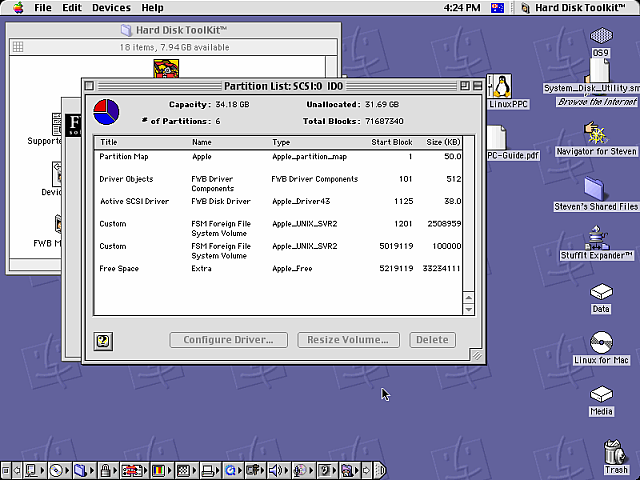
Task: Select the Driver Objects partition row
Action: 278,183
